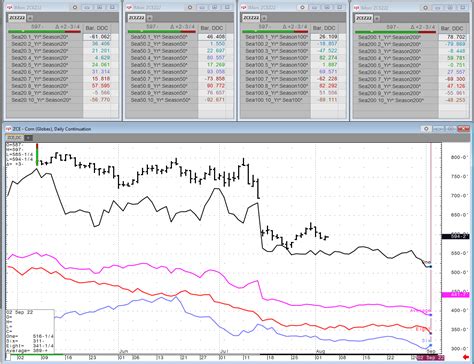Click Jul month label on chart time axis
Screen dimensions: 474x364
coord(224,352)
